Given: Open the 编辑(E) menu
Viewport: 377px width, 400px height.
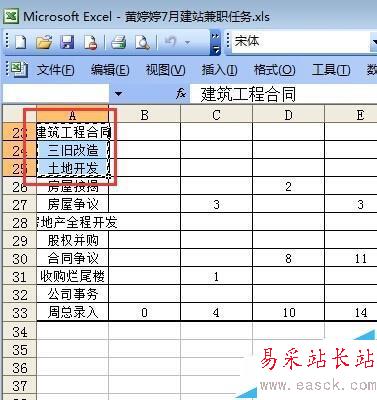Looking at the screenshot, I should 110,70.
